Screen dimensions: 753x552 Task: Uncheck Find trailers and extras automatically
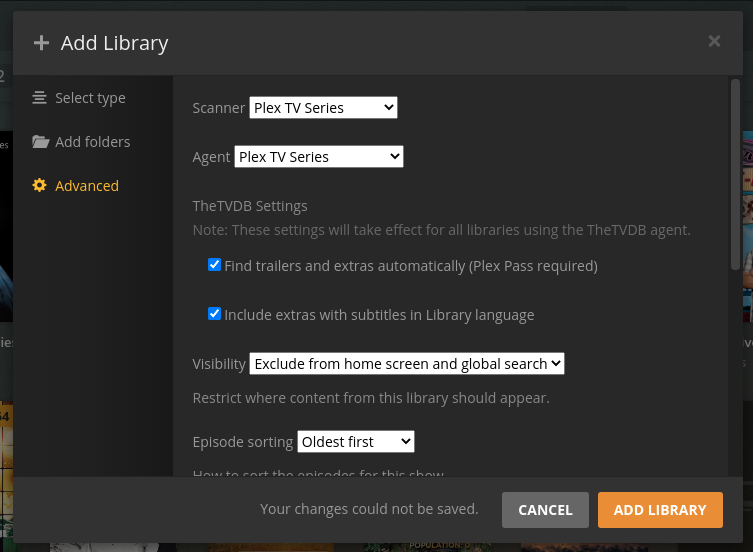coord(214,265)
